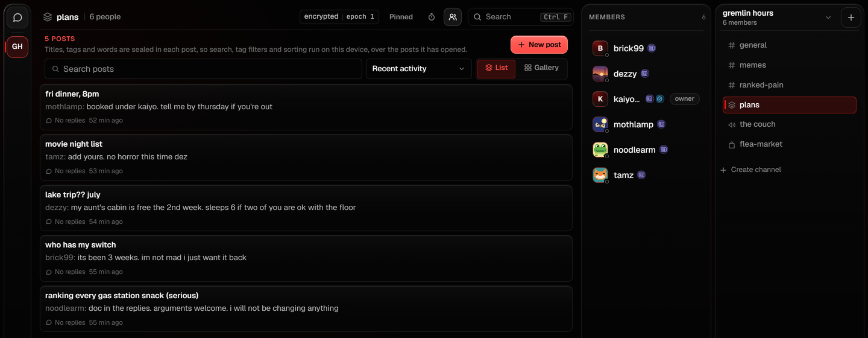Open kaiyo's K avatar

point(600,99)
